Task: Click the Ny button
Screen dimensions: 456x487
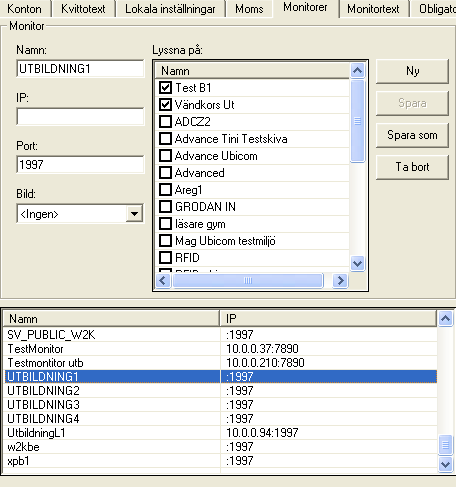Action: coord(412,71)
